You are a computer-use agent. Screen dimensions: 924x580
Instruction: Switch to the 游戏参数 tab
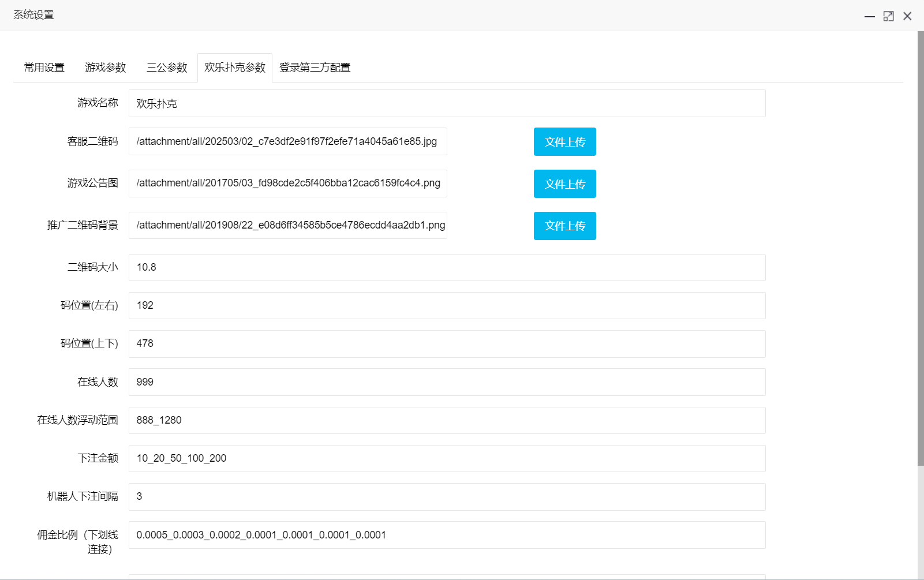(x=104, y=68)
